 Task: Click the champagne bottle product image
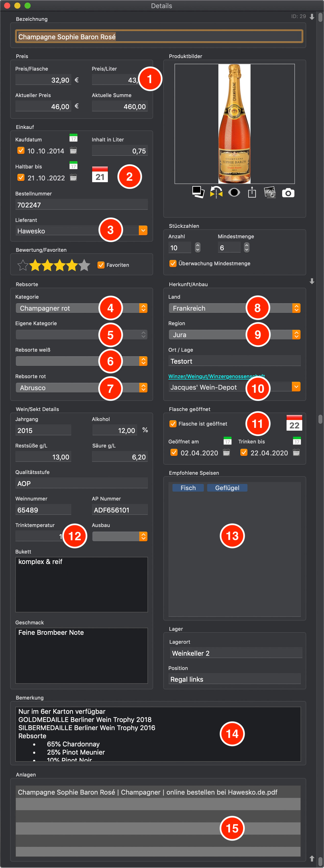tap(234, 124)
